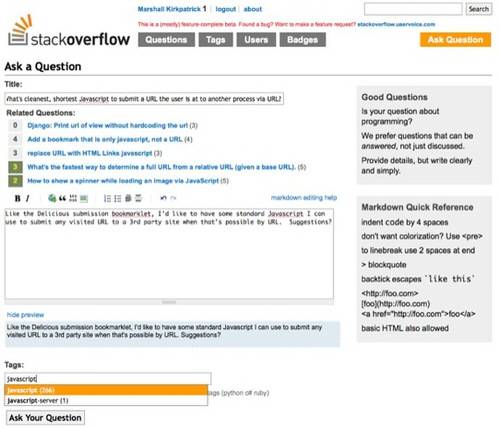Choose the javascript-server (1) tag suggestion
The width and height of the screenshot is (500, 428).
pyautogui.click(x=106, y=400)
